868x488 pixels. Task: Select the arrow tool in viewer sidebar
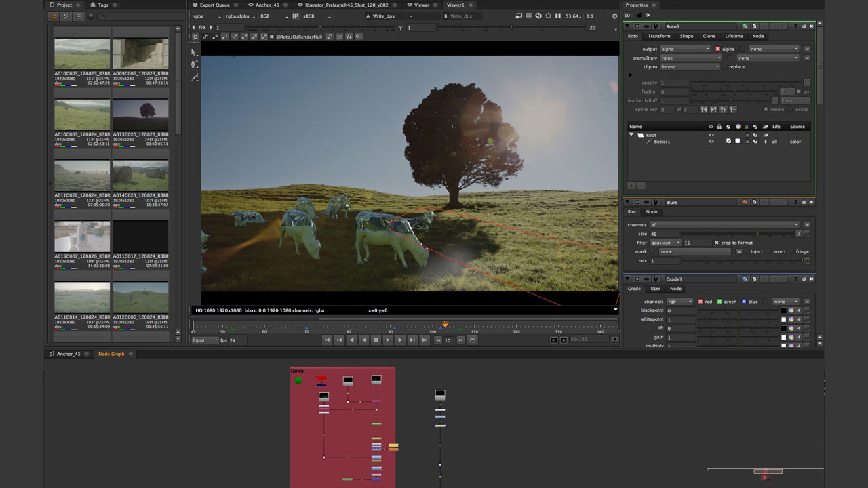194,52
